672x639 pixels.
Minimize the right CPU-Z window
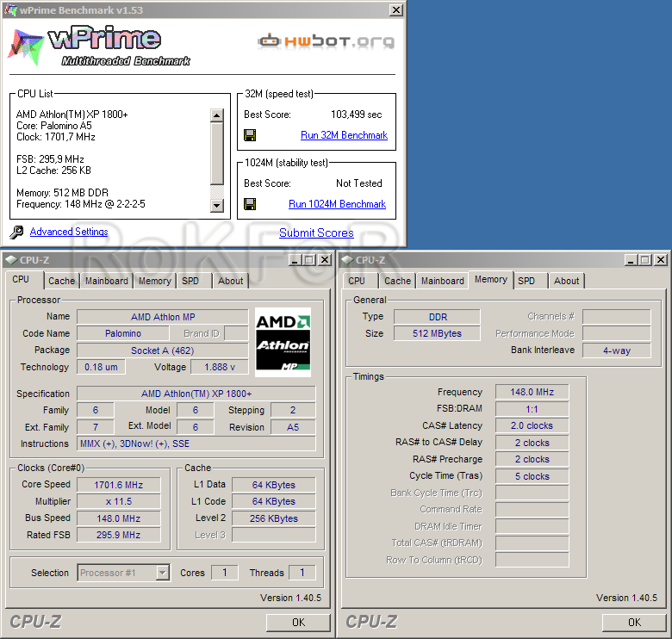pyautogui.click(x=630, y=260)
